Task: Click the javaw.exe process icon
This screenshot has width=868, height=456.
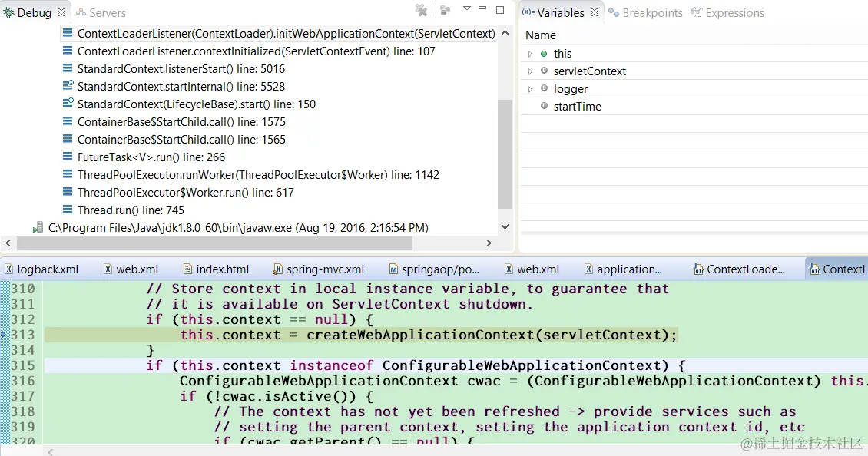Action: [x=38, y=227]
